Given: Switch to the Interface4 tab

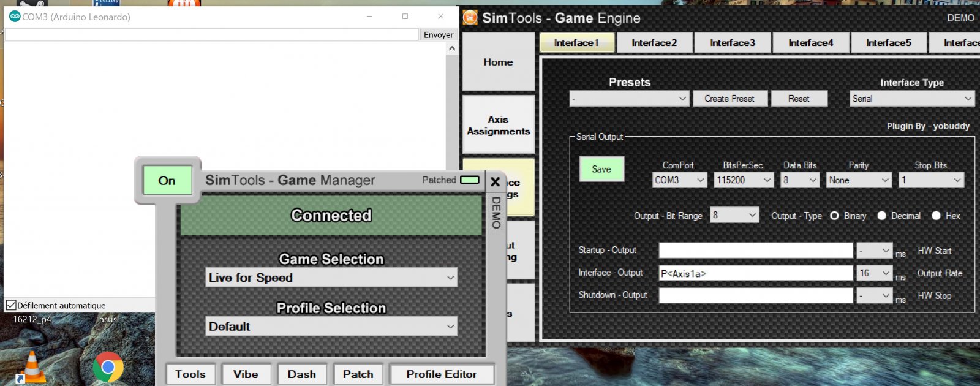Looking at the screenshot, I should pos(811,43).
